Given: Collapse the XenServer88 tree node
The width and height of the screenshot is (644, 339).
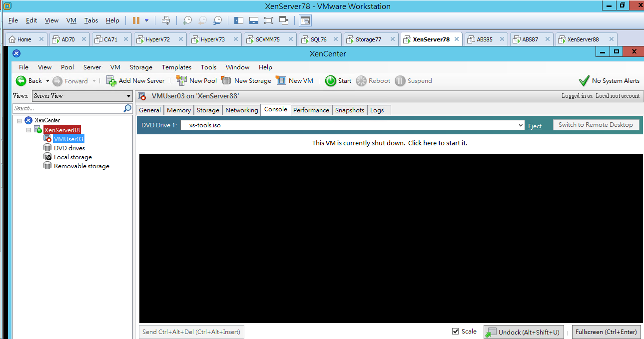Looking at the screenshot, I should pyautogui.click(x=29, y=130).
